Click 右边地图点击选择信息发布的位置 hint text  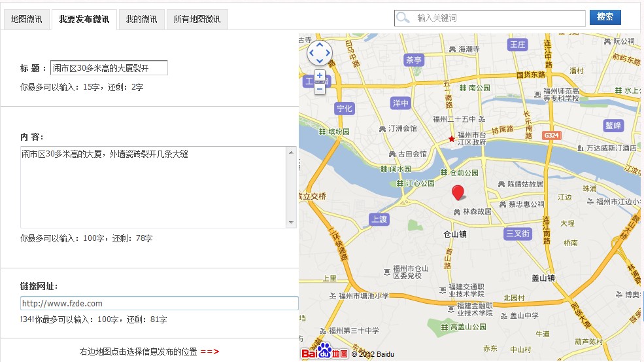139,352
